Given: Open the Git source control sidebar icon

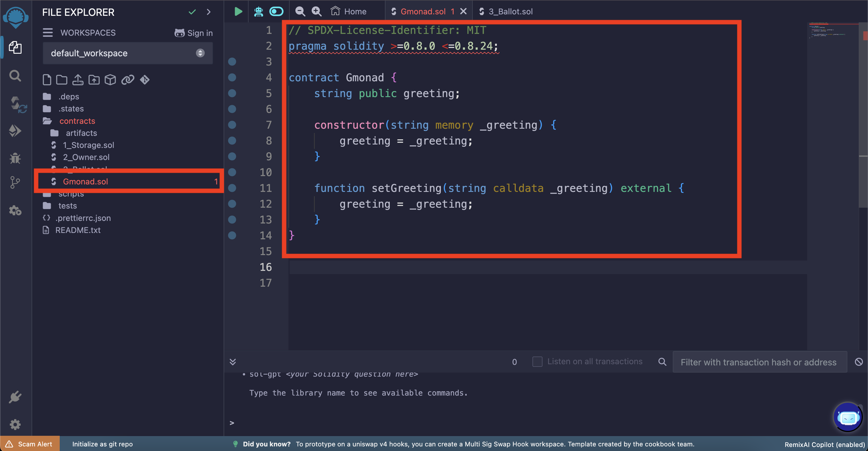Looking at the screenshot, I should (14, 182).
